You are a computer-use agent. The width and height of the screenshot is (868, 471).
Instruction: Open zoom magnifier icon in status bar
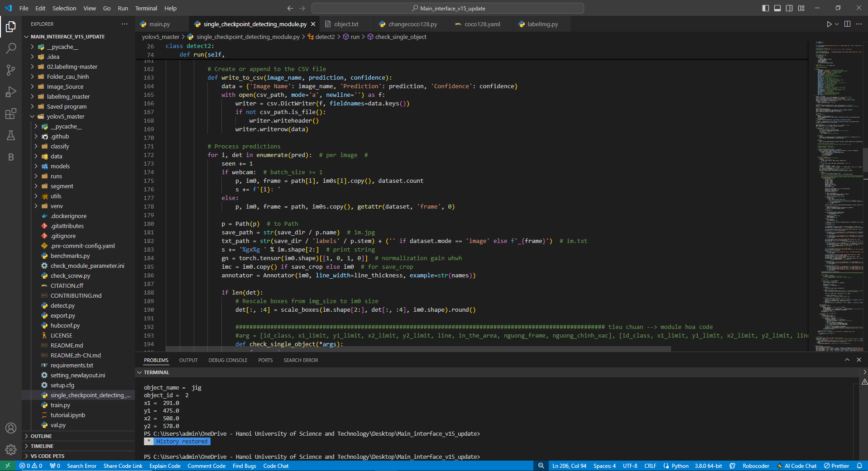point(541,466)
